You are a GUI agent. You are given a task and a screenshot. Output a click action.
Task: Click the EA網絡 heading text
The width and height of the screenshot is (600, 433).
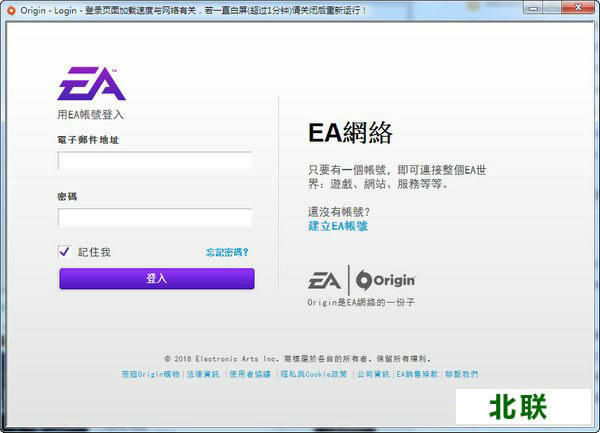tap(350, 133)
